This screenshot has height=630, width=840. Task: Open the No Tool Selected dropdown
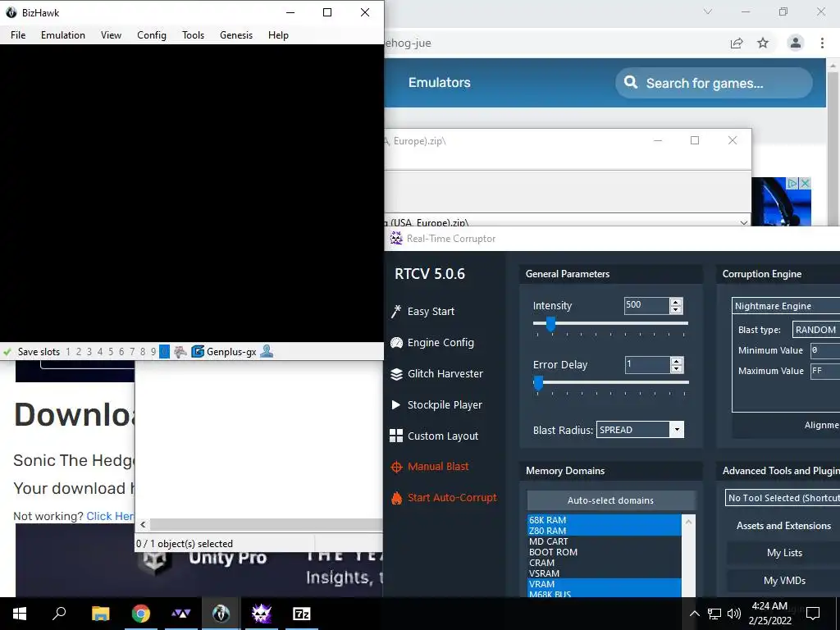click(x=783, y=498)
